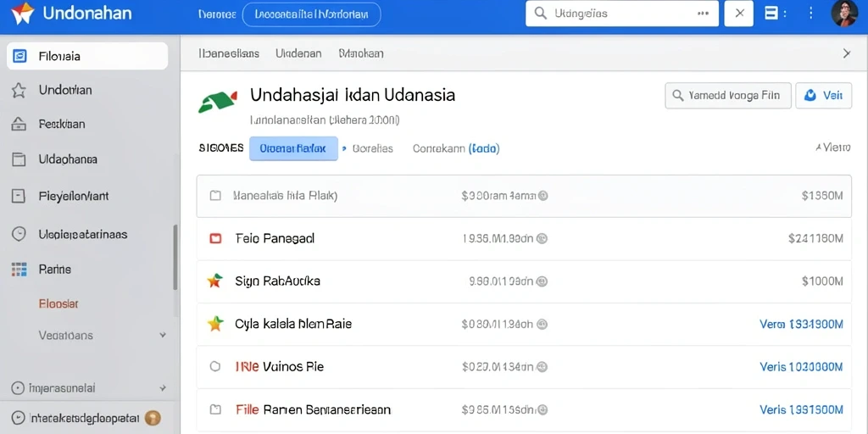Click the star icon beside Cyla kalala
The height and width of the screenshot is (434, 868).
[x=214, y=323]
